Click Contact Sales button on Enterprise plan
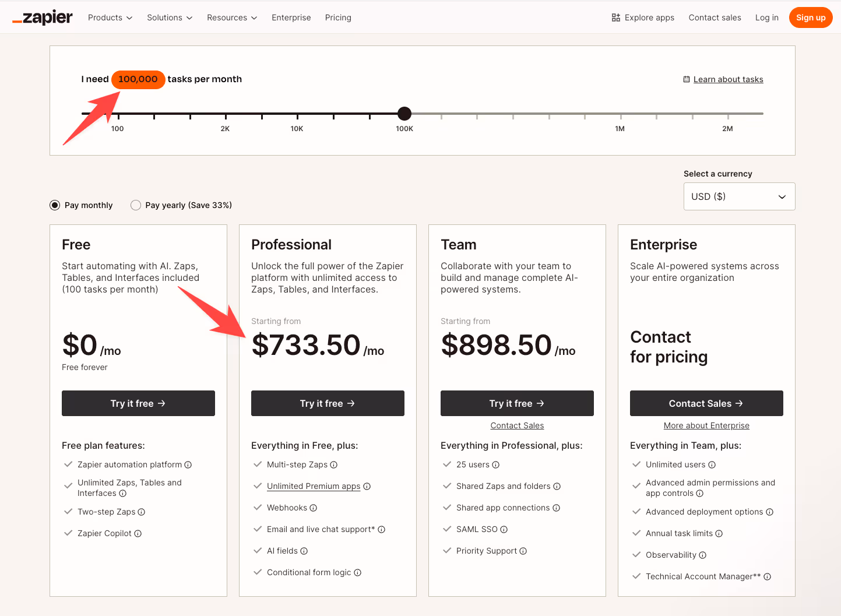Viewport: 841px width, 616px height. [706, 403]
